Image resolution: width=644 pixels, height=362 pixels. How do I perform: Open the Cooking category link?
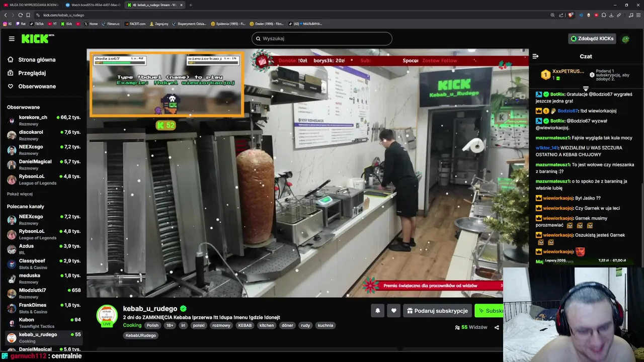pyautogui.click(x=132, y=325)
